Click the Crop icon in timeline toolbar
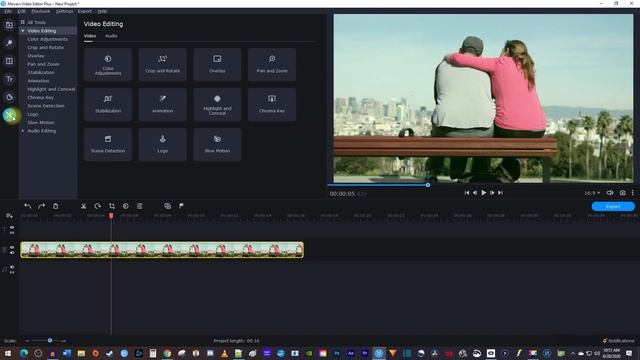The height and width of the screenshot is (360, 640). pyautogui.click(x=112, y=206)
